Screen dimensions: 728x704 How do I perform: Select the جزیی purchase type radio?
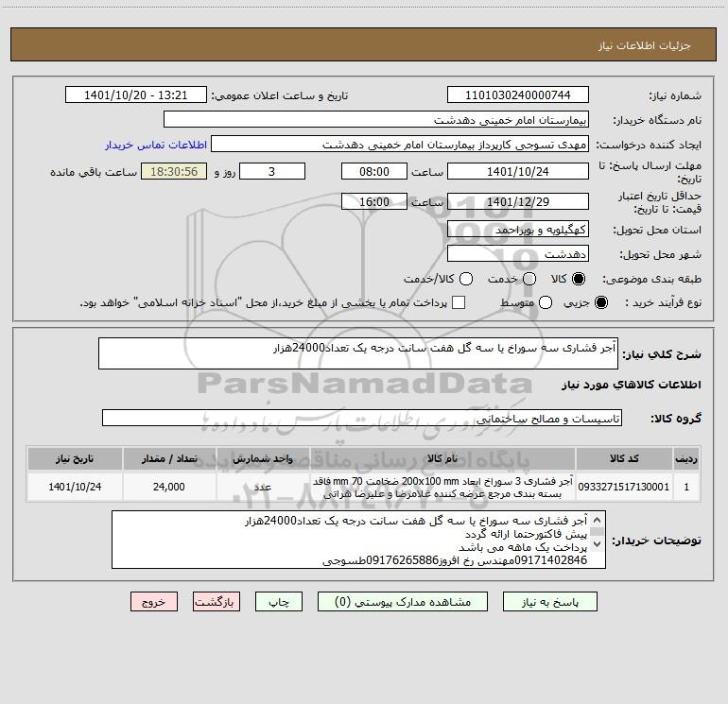click(600, 302)
